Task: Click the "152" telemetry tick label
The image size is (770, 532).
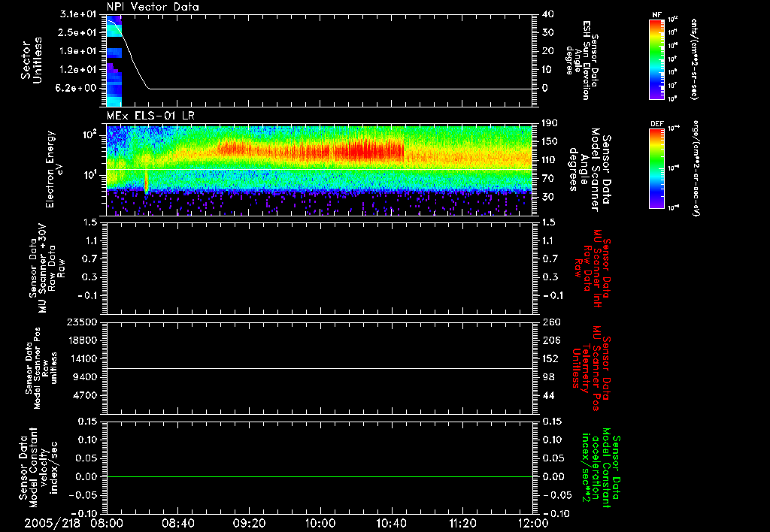Action: [550, 358]
